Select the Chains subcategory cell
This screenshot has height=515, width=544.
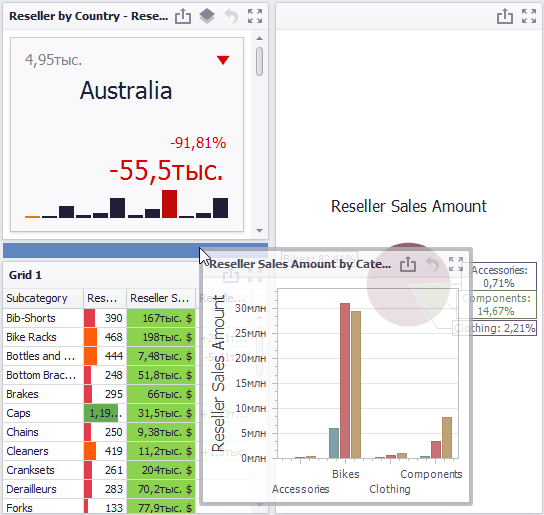43,432
